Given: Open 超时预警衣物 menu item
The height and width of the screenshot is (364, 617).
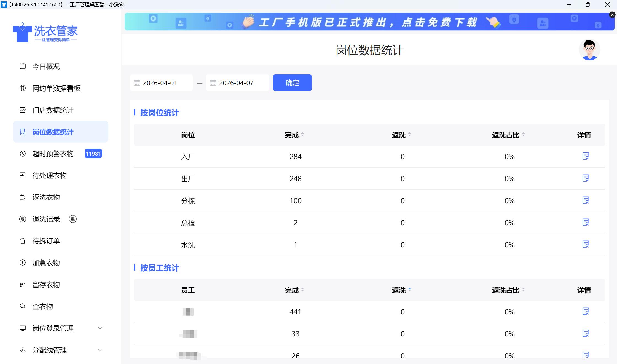Looking at the screenshot, I should pos(53,154).
